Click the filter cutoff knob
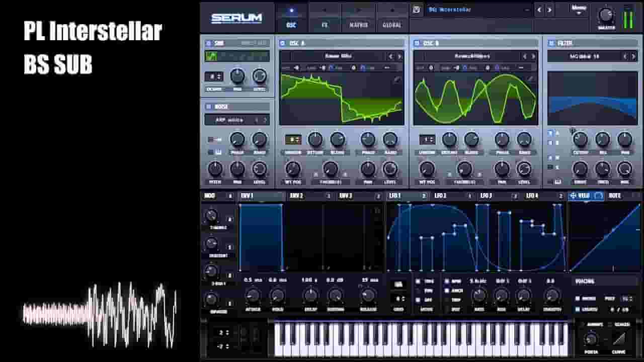The width and height of the screenshot is (644, 362). point(580,139)
